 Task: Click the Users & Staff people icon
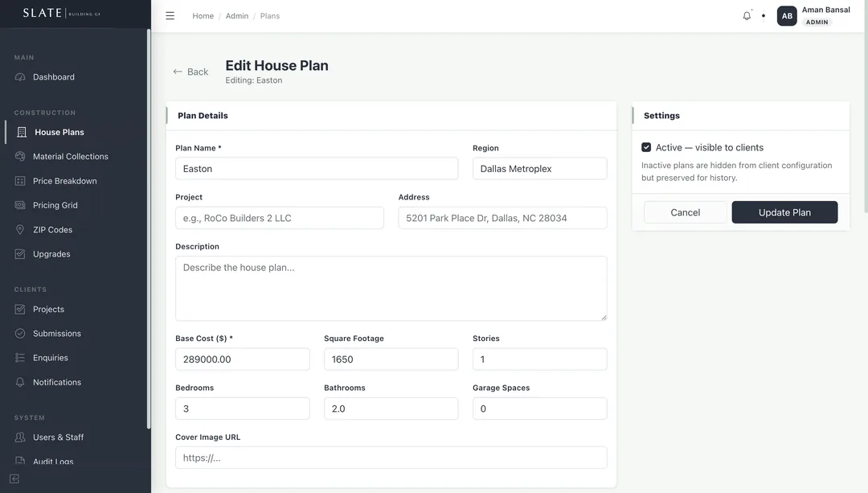(x=20, y=437)
